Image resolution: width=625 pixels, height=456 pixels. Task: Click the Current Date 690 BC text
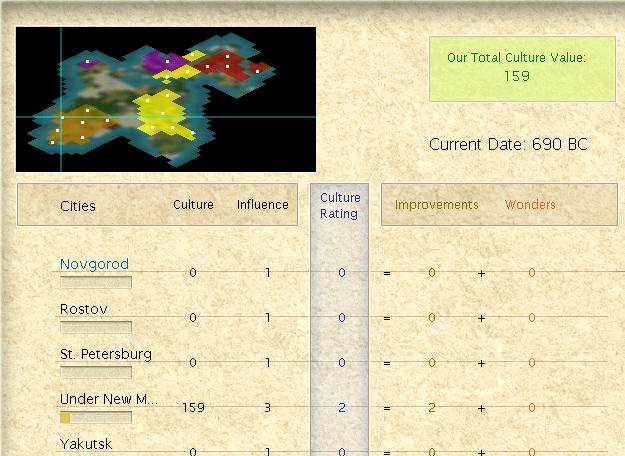[x=508, y=145]
